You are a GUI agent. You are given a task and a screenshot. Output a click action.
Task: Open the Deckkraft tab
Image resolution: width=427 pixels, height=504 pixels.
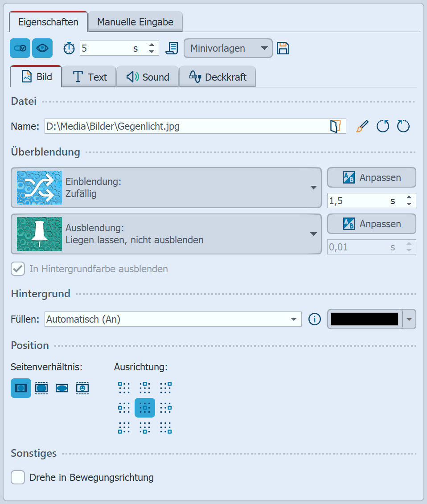coord(217,77)
